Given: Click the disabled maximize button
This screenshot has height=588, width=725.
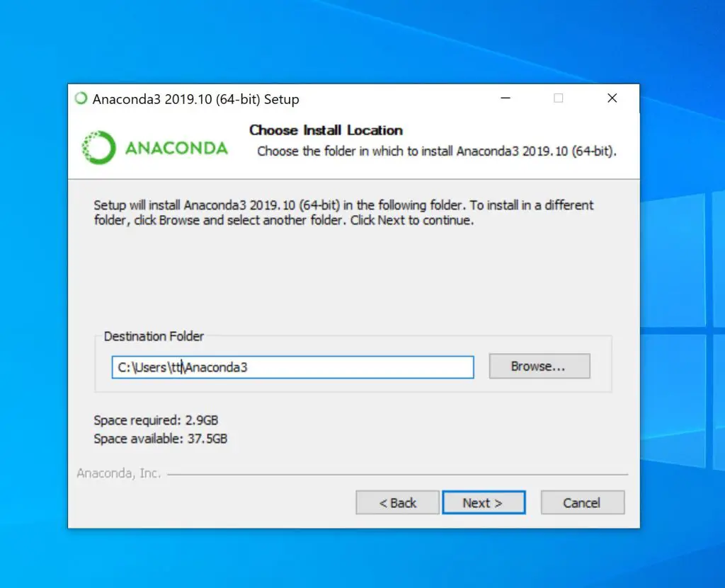Looking at the screenshot, I should 559,98.
